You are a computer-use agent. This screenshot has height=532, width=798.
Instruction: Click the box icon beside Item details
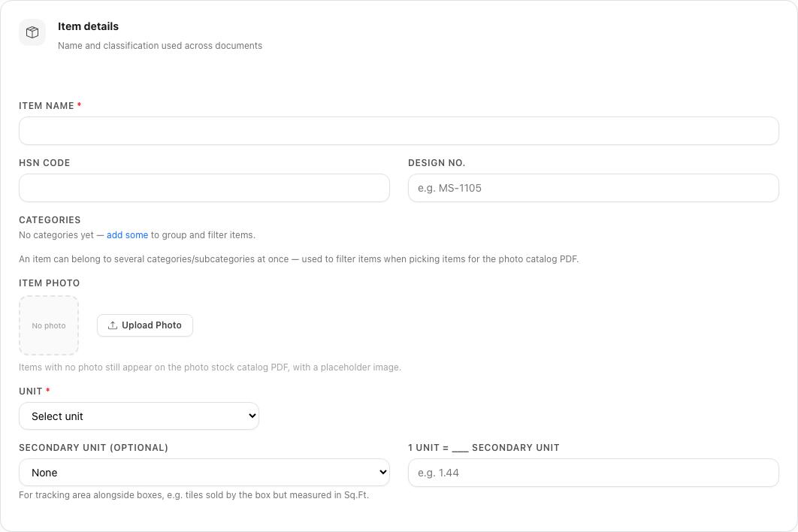(32, 32)
